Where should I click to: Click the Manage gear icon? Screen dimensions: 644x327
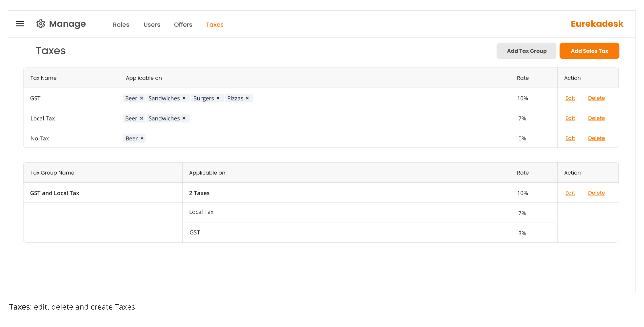click(x=41, y=24)
